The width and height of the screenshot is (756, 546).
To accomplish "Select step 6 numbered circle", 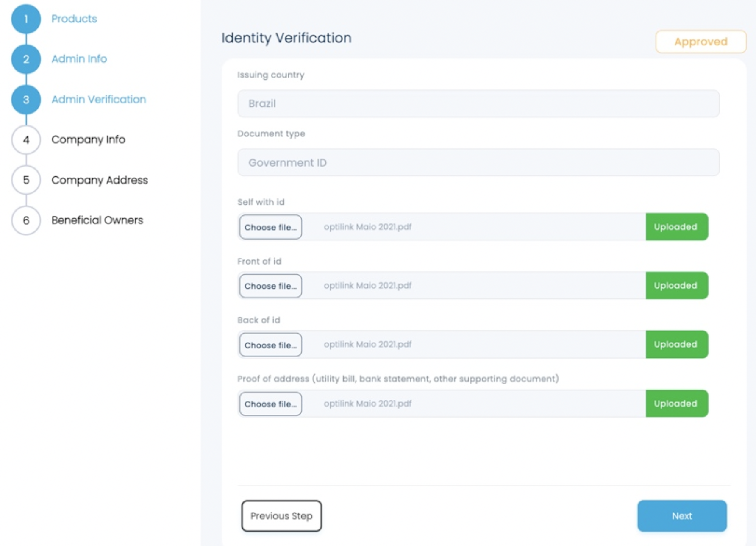I will click(x=26, y=220).
